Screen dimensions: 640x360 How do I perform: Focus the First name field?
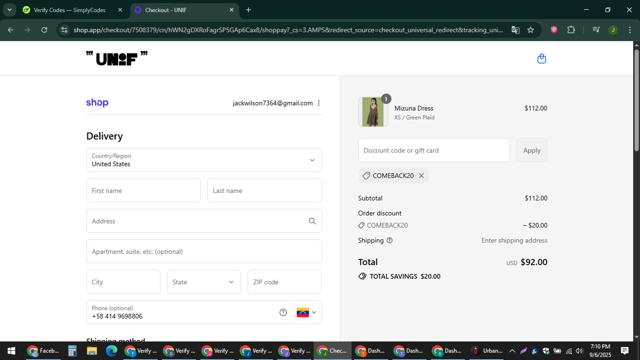coord(143,191)
